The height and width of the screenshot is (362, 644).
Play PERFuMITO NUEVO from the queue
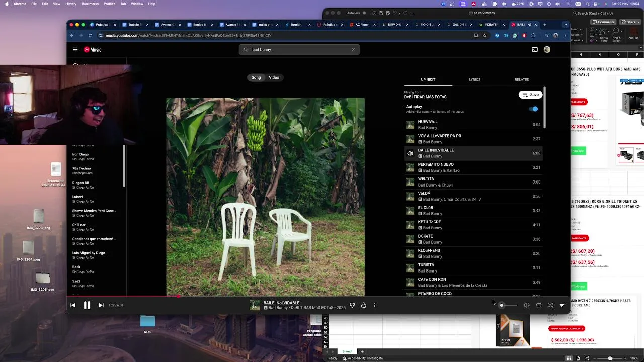point(473,167)
